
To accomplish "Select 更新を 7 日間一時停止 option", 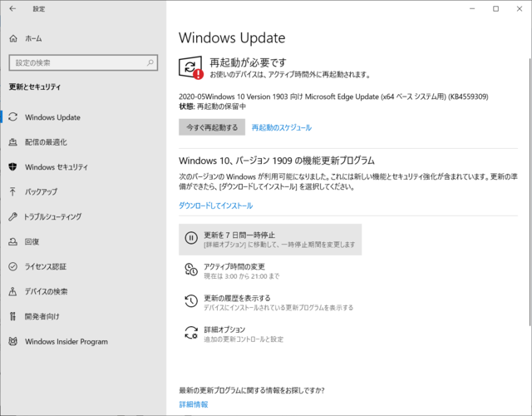I will (270, 240).
